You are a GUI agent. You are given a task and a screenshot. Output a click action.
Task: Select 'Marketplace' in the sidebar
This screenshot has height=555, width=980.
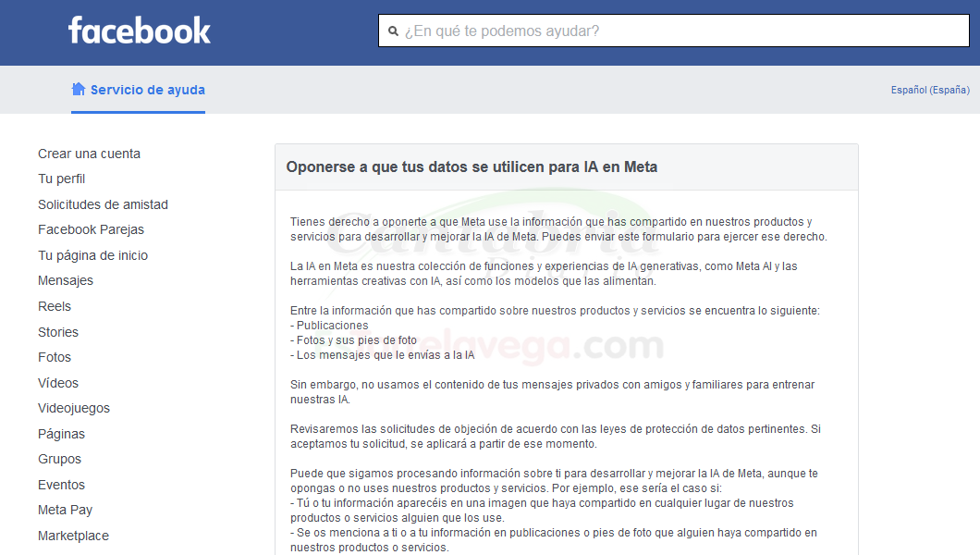(x=73, y=536)
